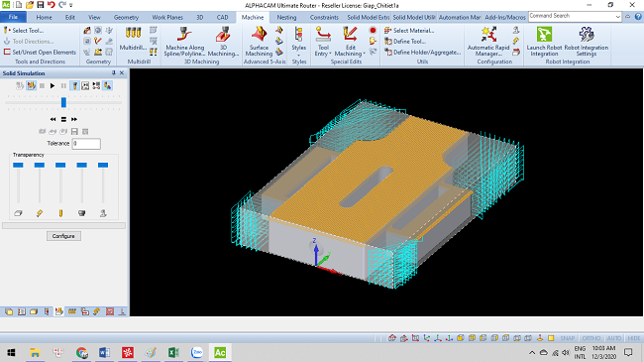Expand the Tool Entry dropdown
The width and height of the screenshot is (644, 362).
323,41
